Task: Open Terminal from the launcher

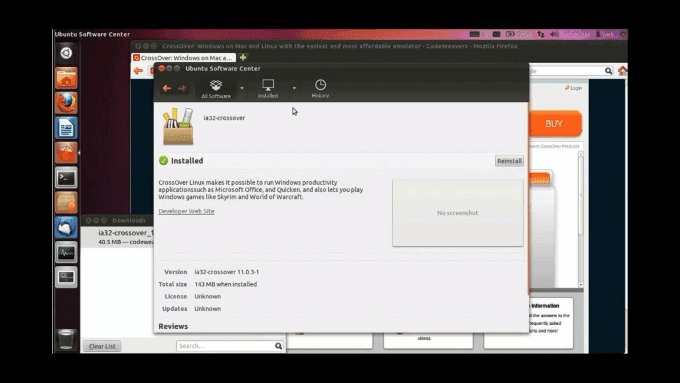Action: click(66, 177)
